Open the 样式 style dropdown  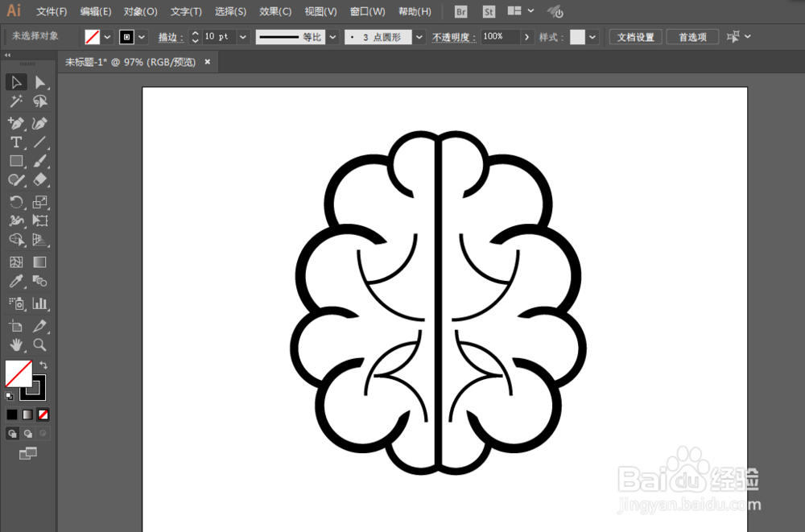tap(592, 36)
